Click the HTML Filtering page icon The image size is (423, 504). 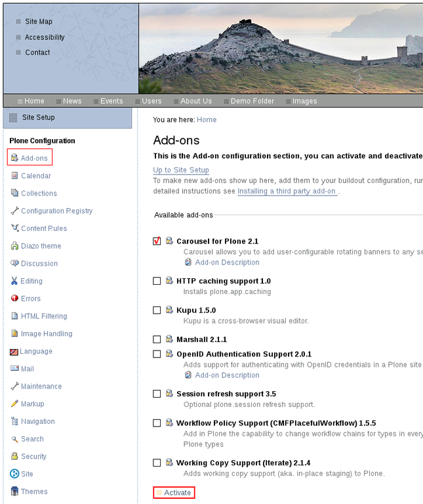click(14, 316)
